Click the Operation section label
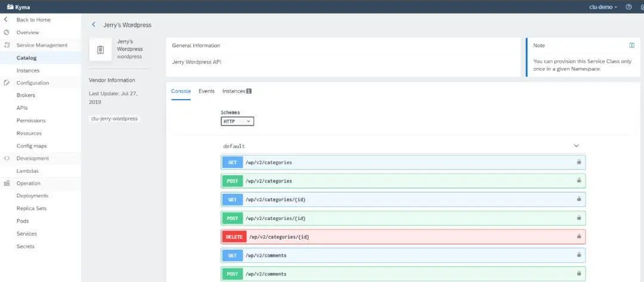The width and height of the screenshot is (644, 282). coord(29,184)
